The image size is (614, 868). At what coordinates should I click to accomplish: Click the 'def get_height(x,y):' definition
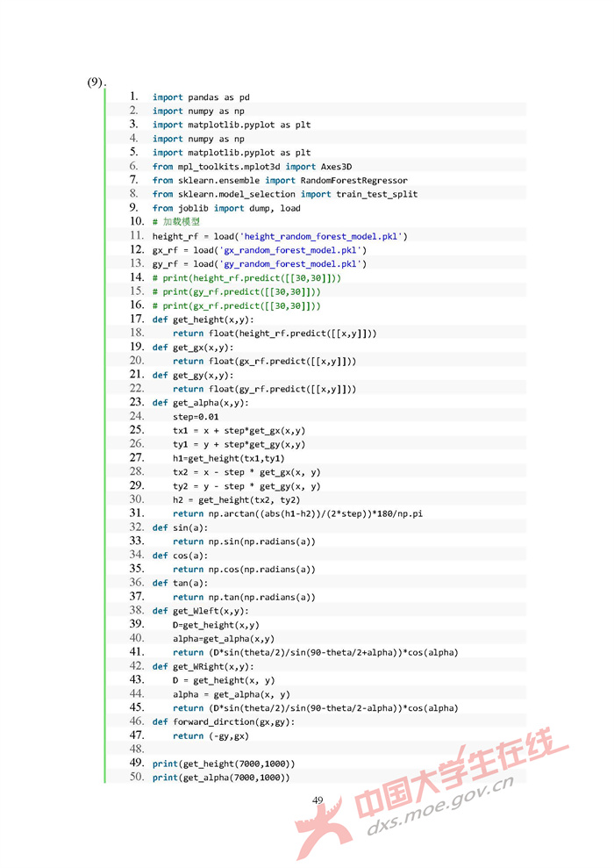pyautogui.click(x=201, y=319)
